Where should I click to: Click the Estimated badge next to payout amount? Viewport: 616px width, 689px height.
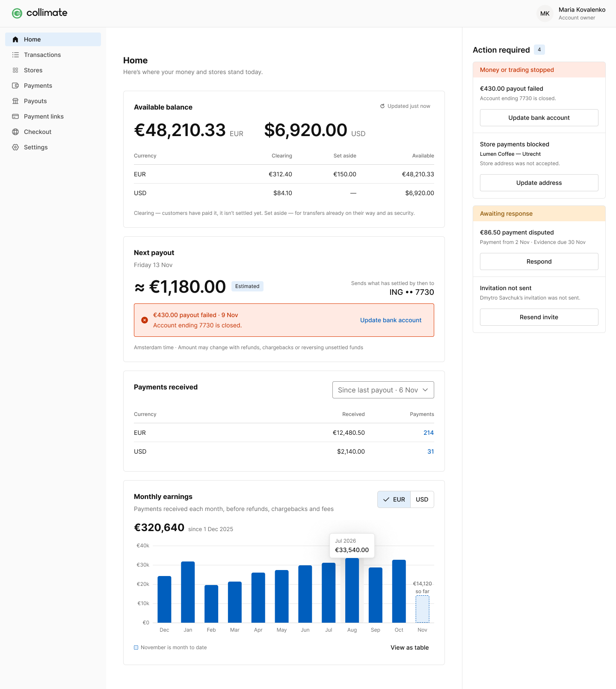point(247,286)
